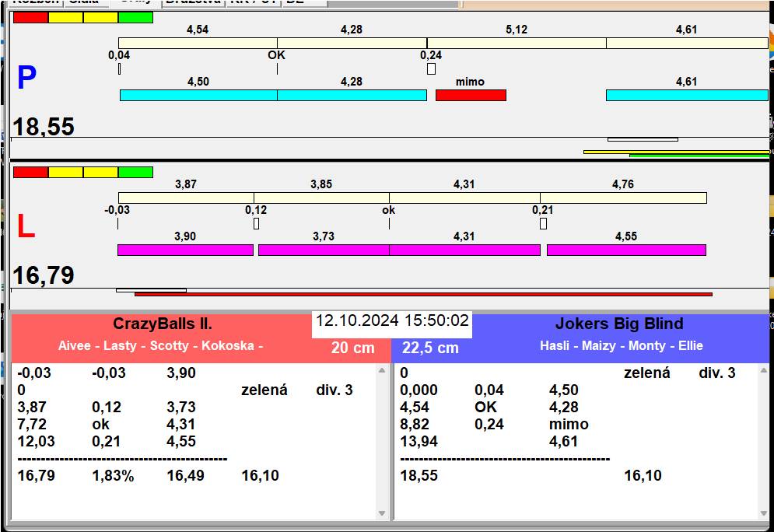The width and height of the screenshot is (774, 532).
Task: Click the changeover marker box under 0,21
Action: (x=544, y=223)
